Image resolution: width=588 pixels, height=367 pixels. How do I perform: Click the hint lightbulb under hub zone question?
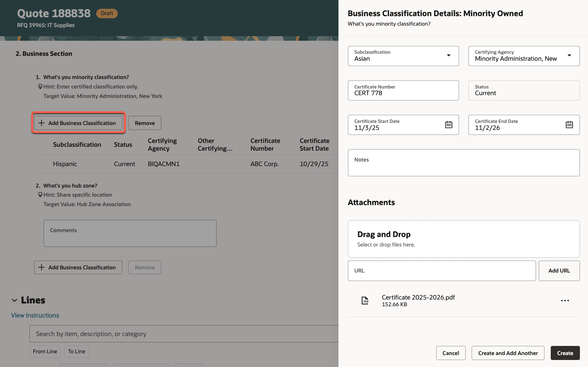(x=40, y=195)
